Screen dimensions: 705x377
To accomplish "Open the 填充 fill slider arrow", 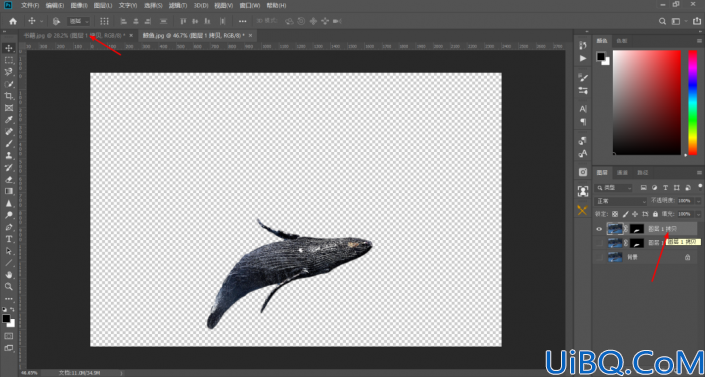I will click(x=698, y=214).
